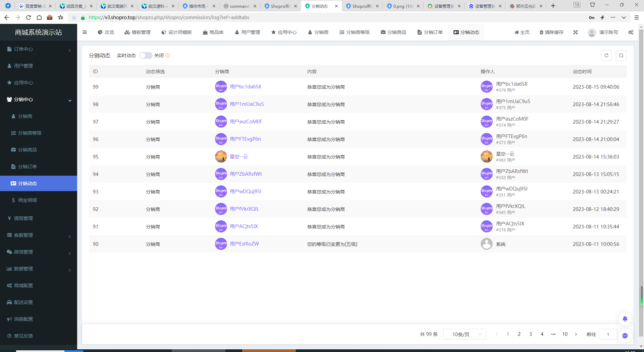Click the pagination ellipsis jump button
This screenshot has height=352, width=644.
[x=553, y=334]
